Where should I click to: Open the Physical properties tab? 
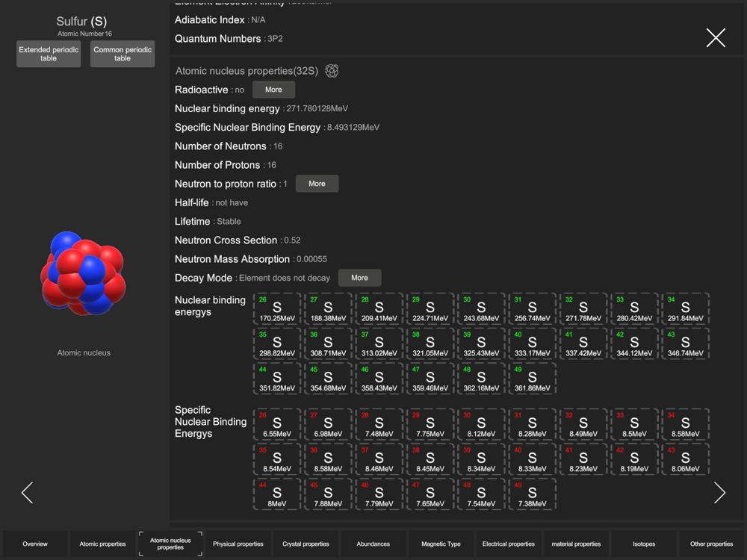click(x=238, y=544)
